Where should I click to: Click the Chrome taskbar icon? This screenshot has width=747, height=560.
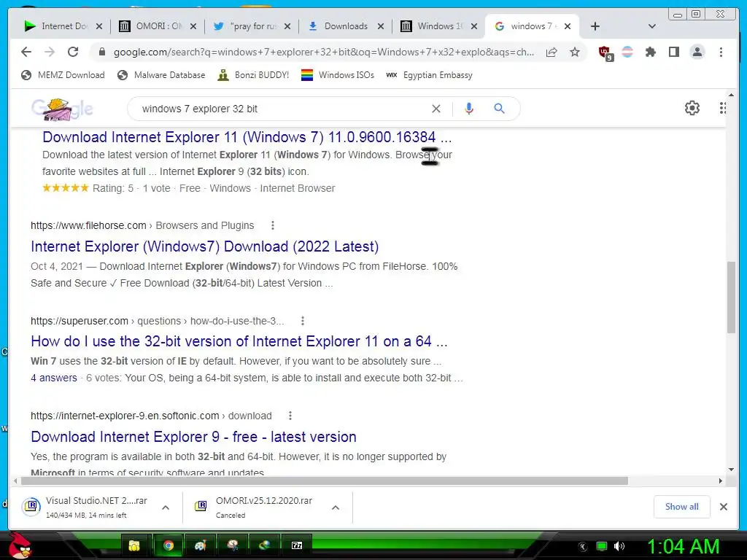coord(169,545)
